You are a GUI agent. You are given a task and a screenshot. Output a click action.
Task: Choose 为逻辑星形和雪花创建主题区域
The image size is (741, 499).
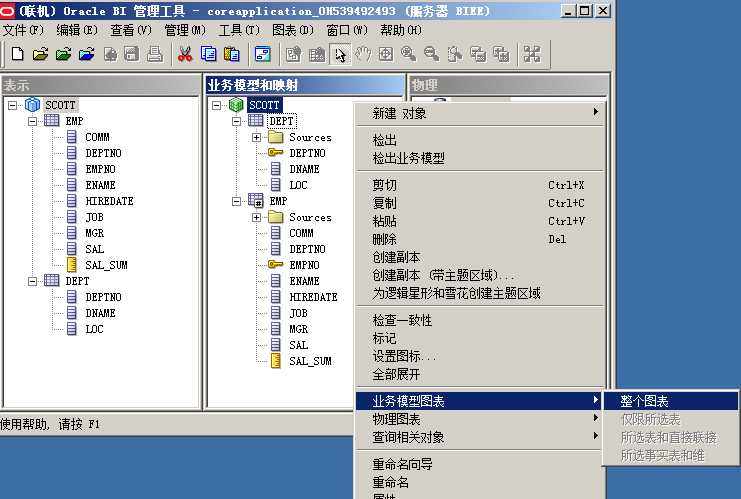[x=480, y=293]
